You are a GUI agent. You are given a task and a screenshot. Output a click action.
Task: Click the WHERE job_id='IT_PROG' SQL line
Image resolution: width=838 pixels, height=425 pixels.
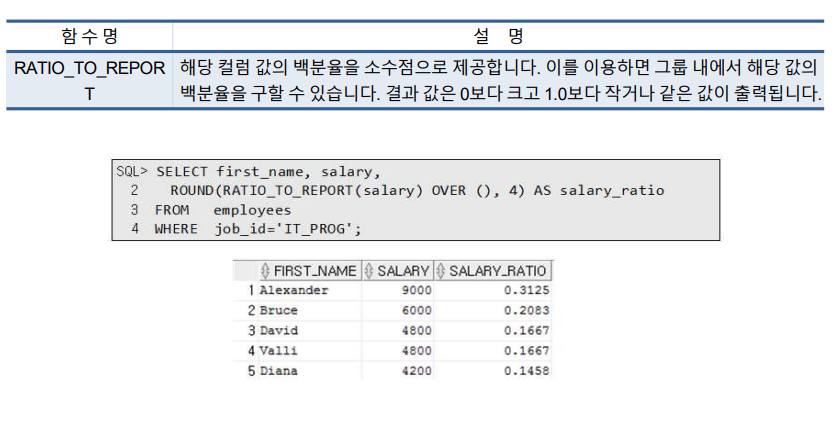pos(258,229)
